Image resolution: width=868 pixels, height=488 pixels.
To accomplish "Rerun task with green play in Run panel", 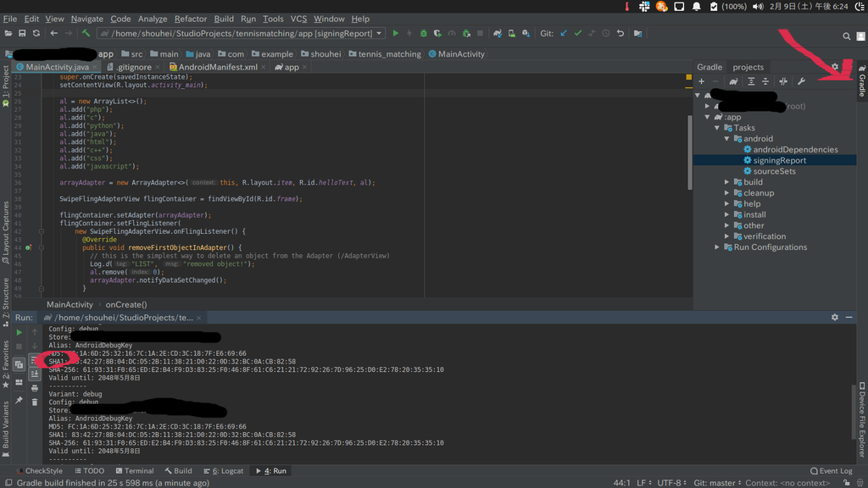I will 19,332.
